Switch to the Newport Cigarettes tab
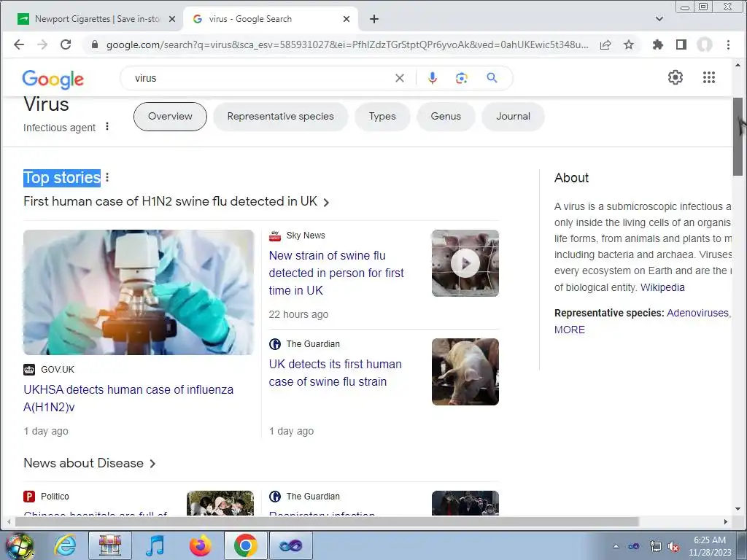Screen dimensions: 747x560 (97, 19)
